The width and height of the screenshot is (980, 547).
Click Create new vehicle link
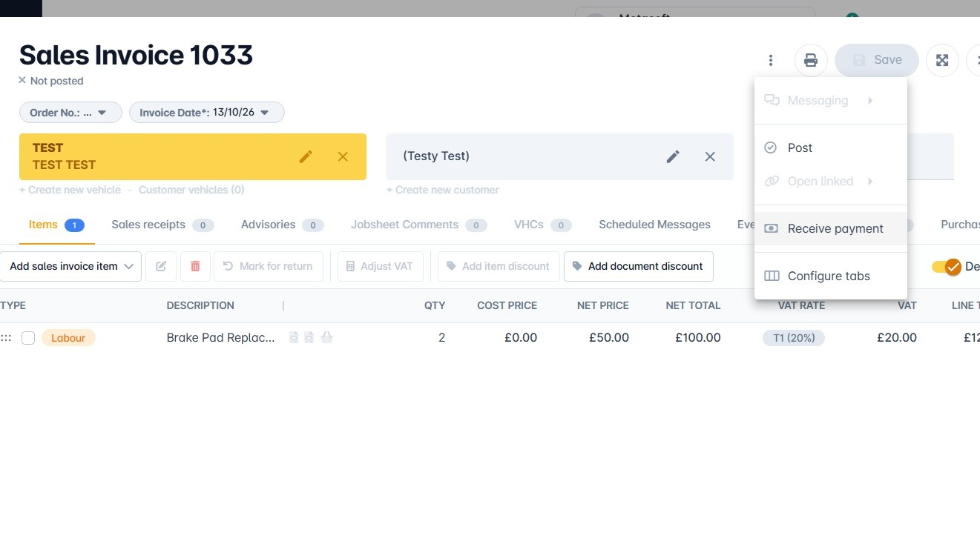point(70,190)
